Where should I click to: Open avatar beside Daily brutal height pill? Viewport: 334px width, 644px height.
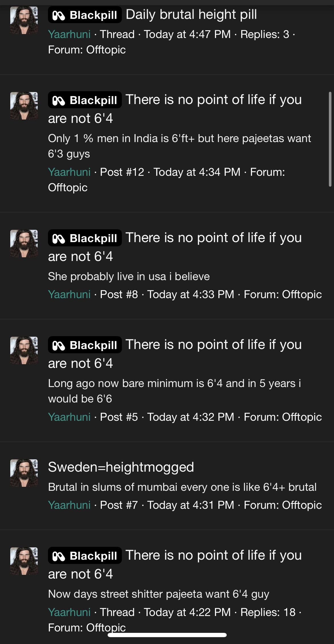(x=24, y=20)
